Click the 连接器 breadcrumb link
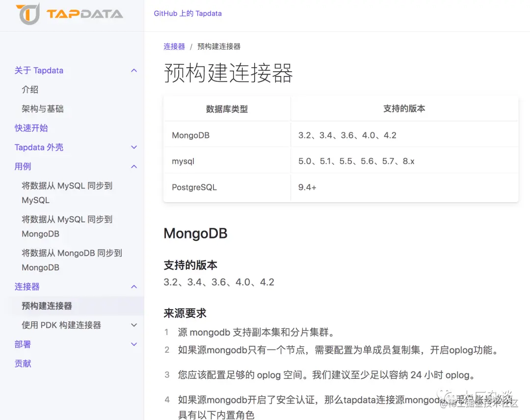Screen dimensions: 530x420 click(x=174, y=46)
